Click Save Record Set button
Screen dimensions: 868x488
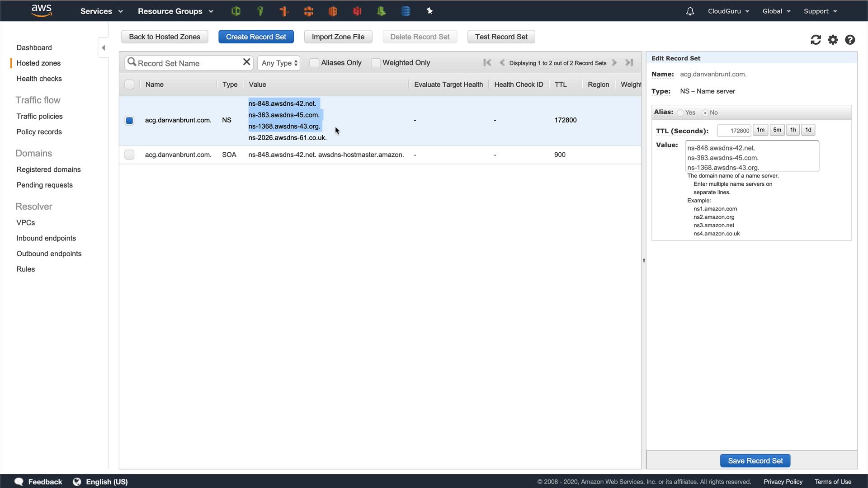click(755, 460)
